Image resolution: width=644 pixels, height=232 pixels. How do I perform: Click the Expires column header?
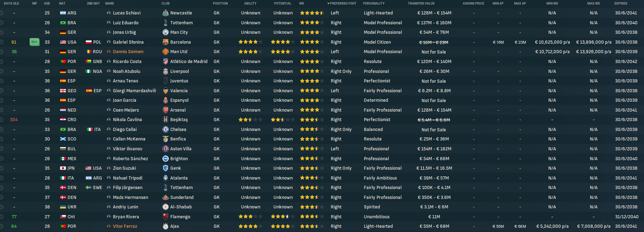pos(621,4)
